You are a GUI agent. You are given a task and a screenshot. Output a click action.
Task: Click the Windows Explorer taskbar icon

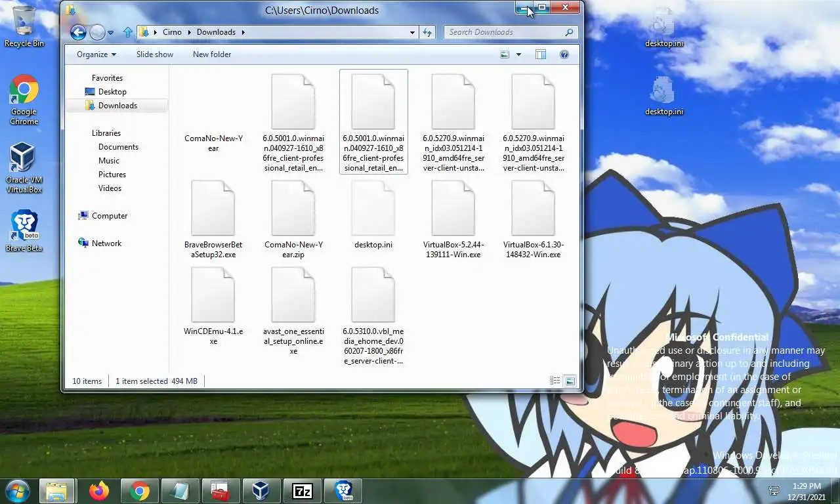pyautogui.click(x=57, y=491)
